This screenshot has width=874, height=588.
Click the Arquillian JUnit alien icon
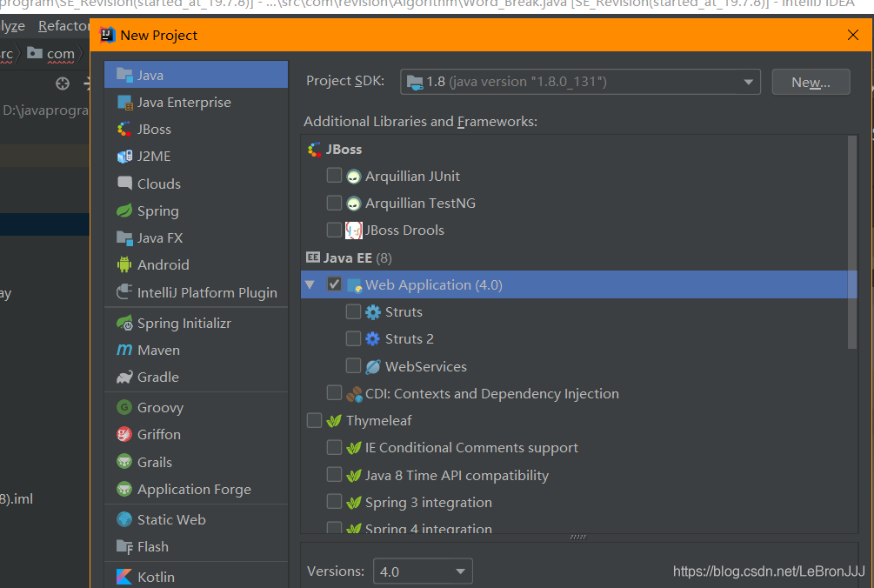tap(353, 177)
